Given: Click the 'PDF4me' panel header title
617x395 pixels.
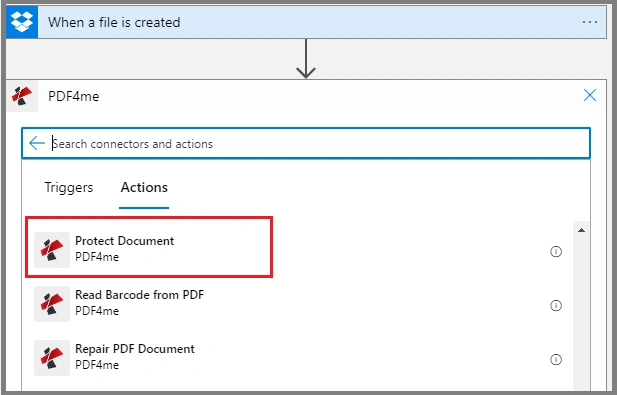Looking at the screenshot, I should (74, 96).
